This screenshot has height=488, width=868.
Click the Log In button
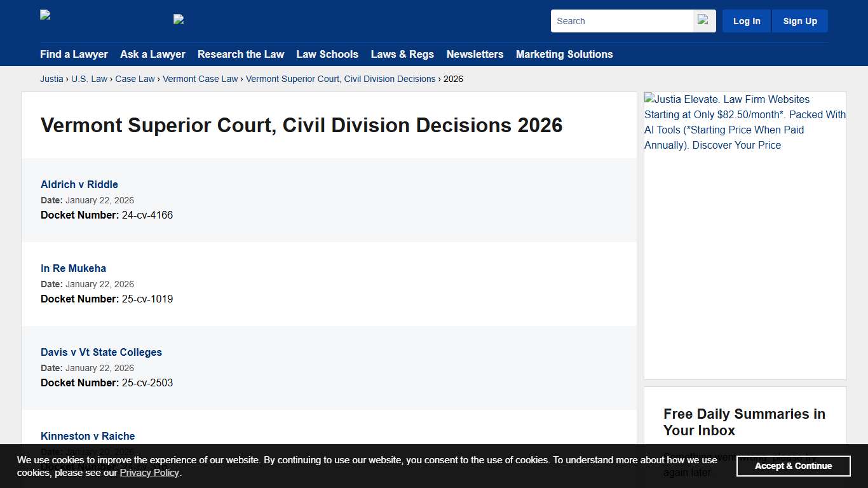746,20
